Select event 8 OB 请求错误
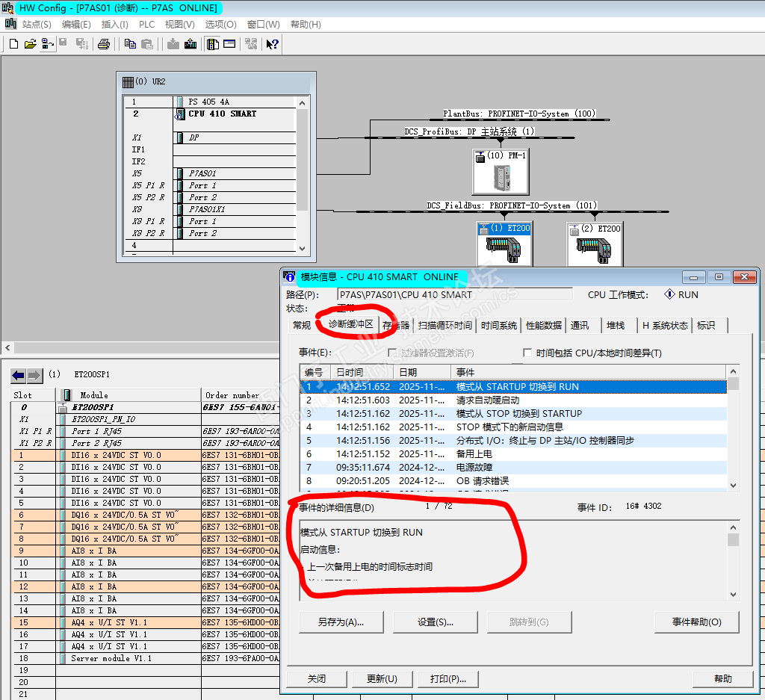 [x=513, y=481]
